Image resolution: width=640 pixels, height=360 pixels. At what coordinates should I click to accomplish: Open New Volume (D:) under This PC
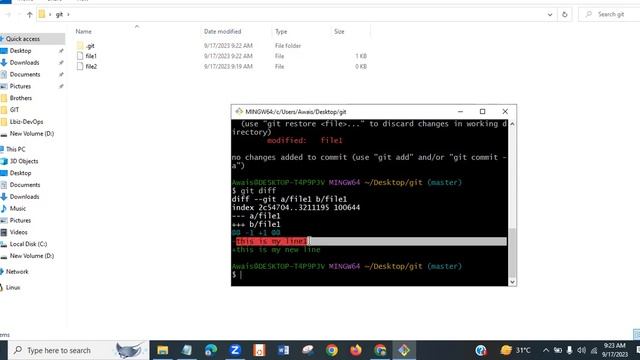32,256
